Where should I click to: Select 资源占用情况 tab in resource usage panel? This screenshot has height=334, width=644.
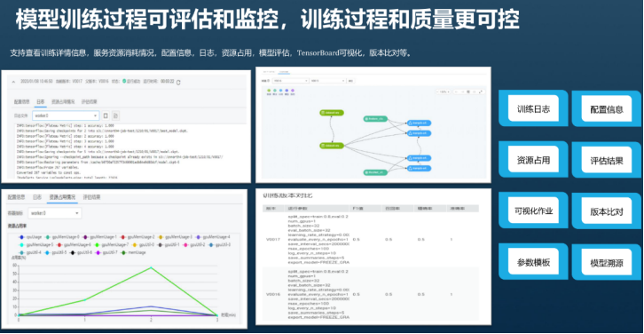62,197
